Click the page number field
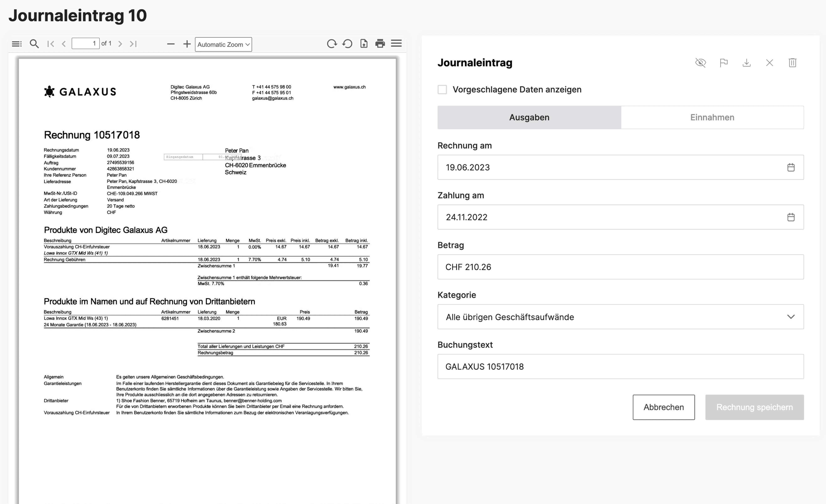Image resolution: width=826 pixels, height=504 pixels. tap(86, 44)
